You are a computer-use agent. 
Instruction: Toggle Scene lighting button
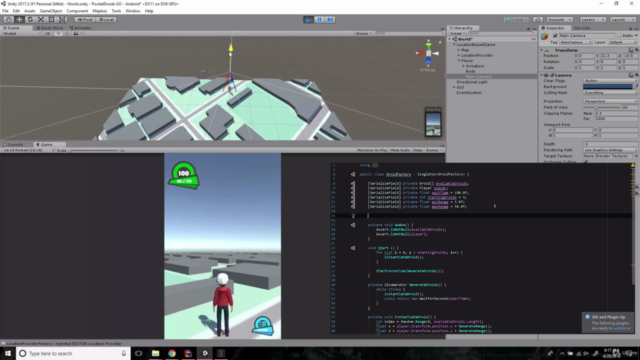[x=58, y=33]
